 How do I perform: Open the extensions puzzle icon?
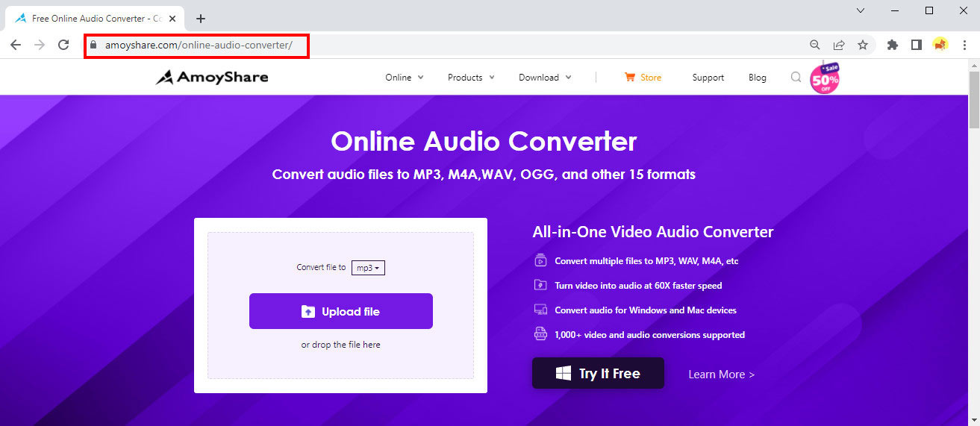coord(892,45)
